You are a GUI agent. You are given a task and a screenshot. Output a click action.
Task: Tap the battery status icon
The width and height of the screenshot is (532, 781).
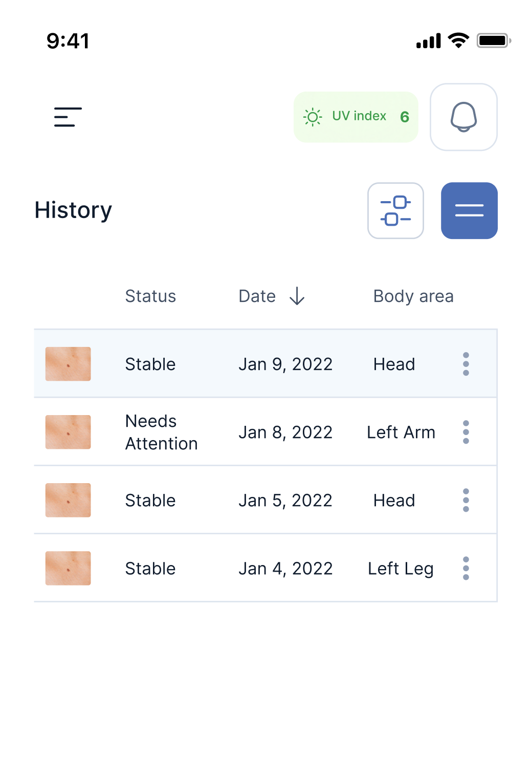(x=493, y=40)
